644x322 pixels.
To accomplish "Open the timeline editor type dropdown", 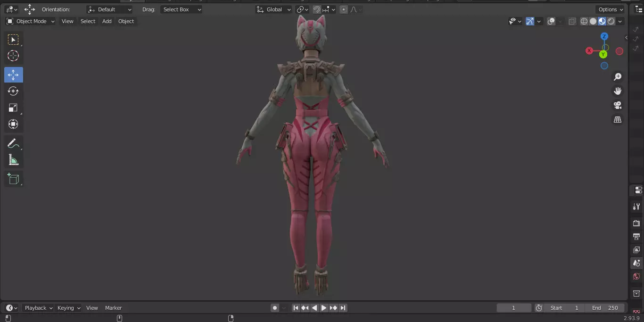I will pos(12,308).
